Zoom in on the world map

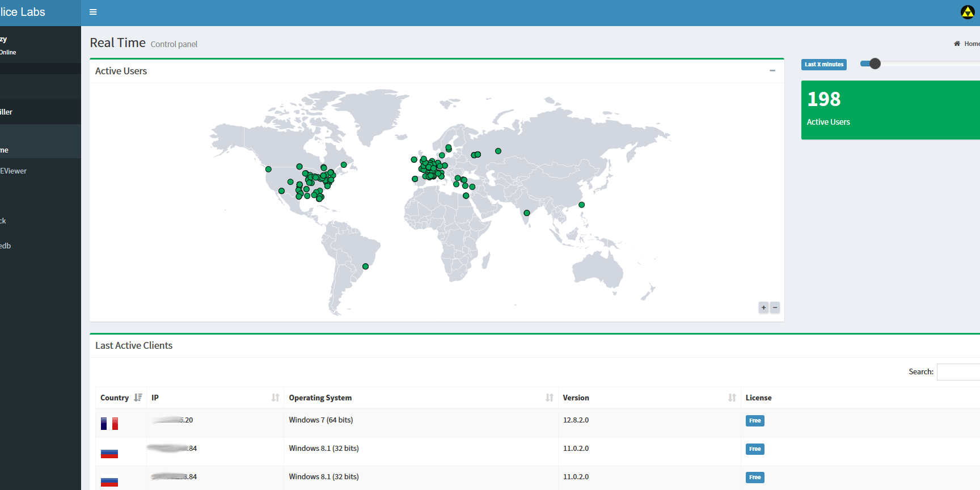coord(763,307)
